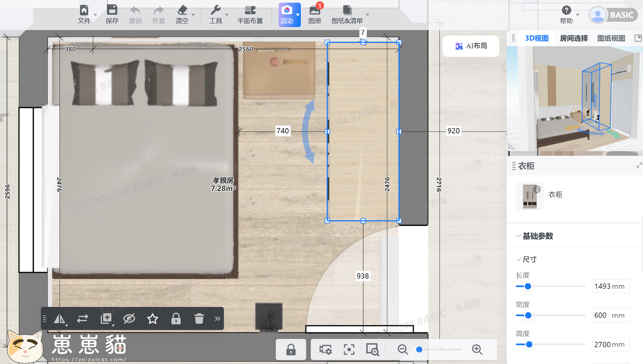Toggle the canvas lock in bottom bar
Screen dimensions: 643x364
tap(291, 349)
